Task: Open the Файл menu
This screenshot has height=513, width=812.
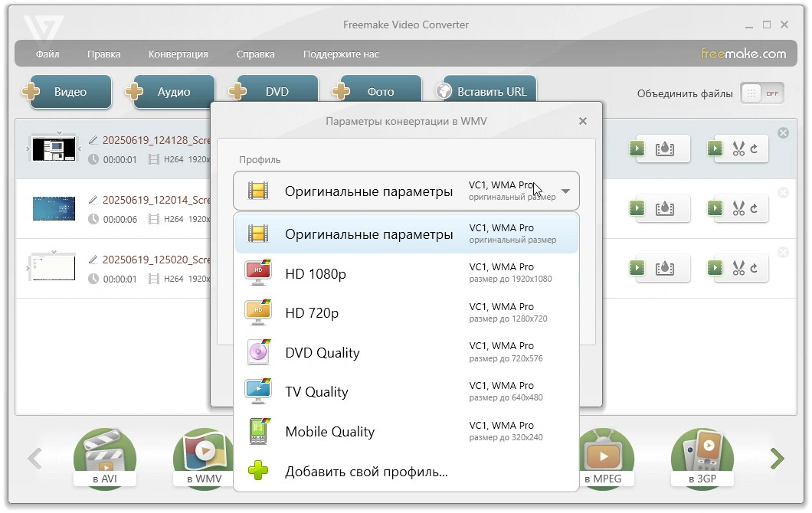Action: [47, 54]
